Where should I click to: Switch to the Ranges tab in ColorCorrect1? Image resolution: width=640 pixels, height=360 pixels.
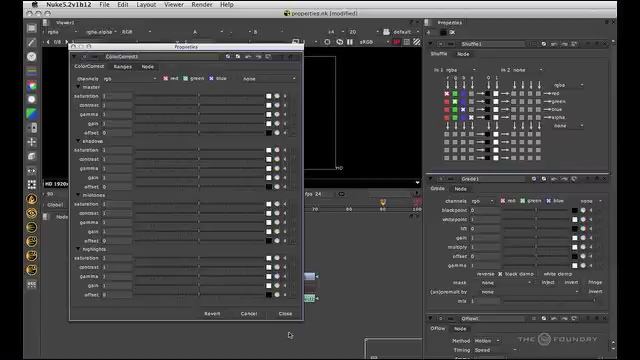point(122,67)
